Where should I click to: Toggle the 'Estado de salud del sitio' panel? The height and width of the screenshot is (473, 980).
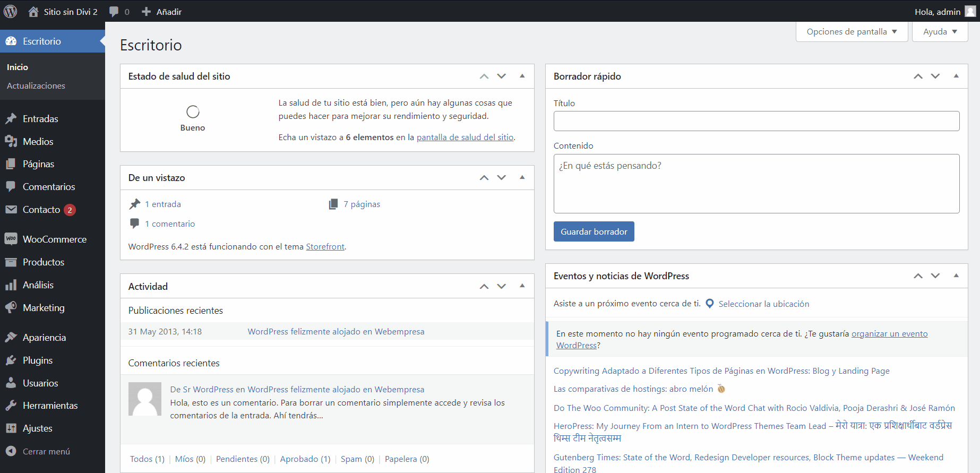[x=522, y=76]
